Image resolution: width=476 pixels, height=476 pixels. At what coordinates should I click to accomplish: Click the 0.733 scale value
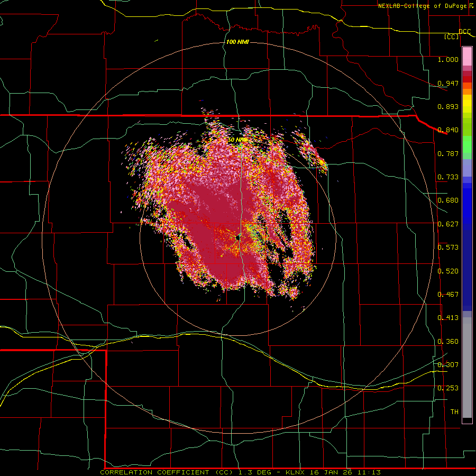448,177
